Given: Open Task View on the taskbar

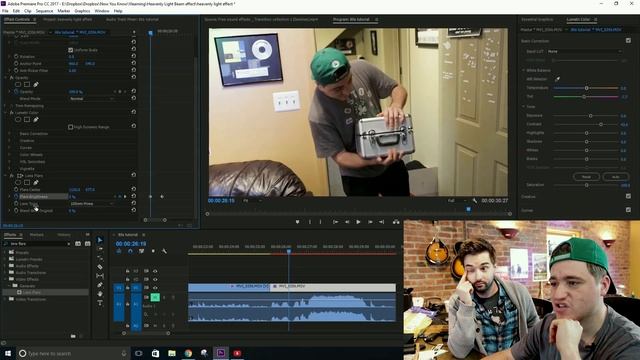Looking at the screenshot, I should 139,353.
